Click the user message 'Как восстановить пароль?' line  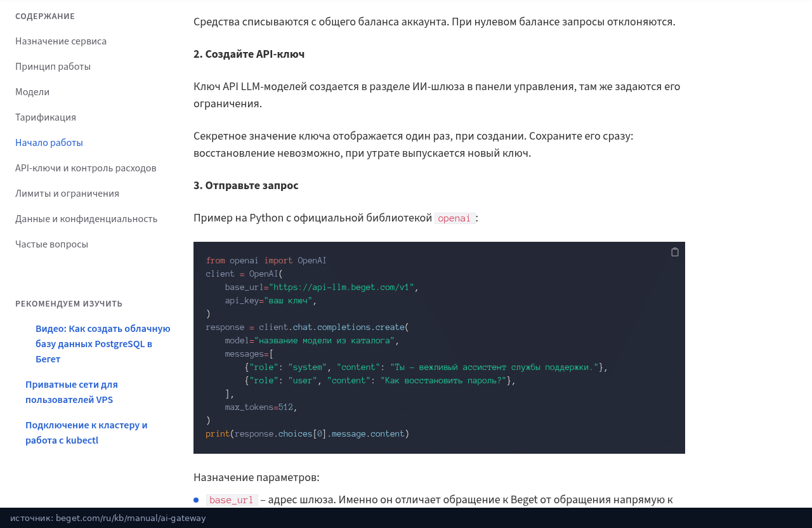[380, 381]
